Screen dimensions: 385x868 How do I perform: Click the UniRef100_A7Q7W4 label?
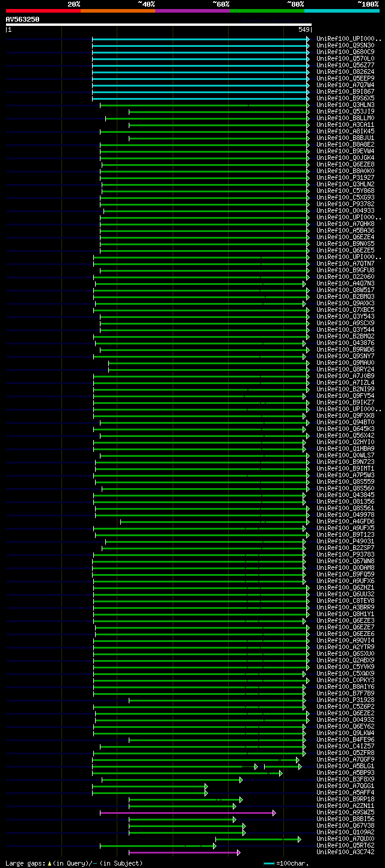coord(345,85)
